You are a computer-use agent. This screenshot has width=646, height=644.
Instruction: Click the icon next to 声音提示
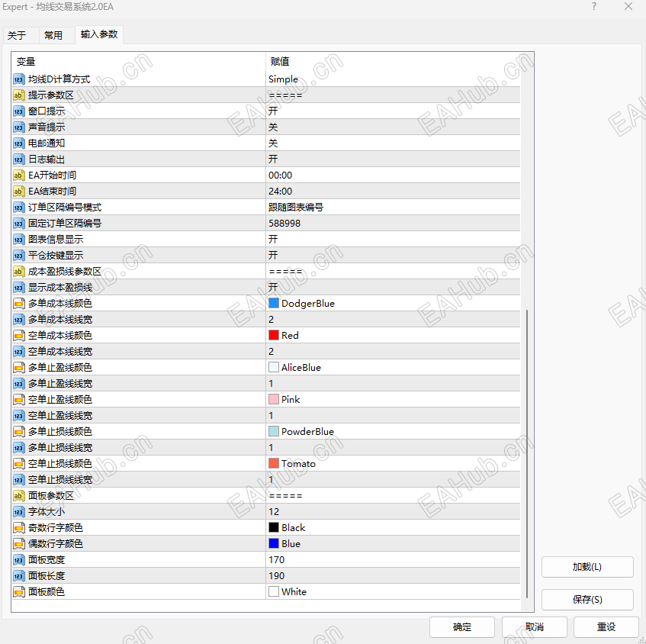coord(18,127)
